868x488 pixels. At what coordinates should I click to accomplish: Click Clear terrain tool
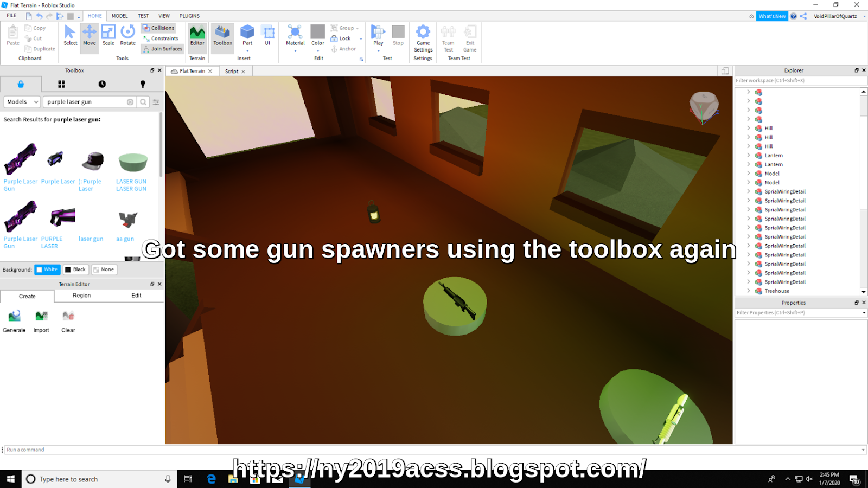click(x=68, y=322)
